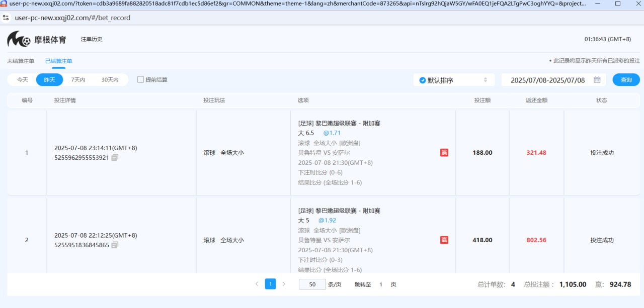Go to the previous page arrow

coord(257,284)
